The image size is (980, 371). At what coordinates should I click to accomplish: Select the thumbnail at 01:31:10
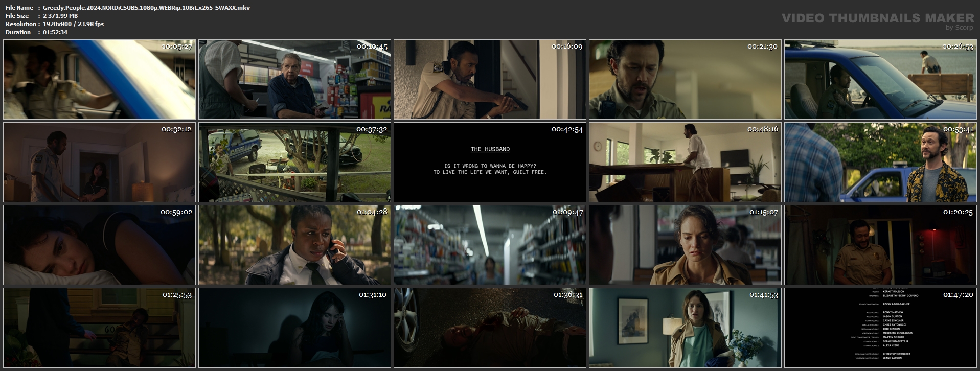click(x=294, y=328)
